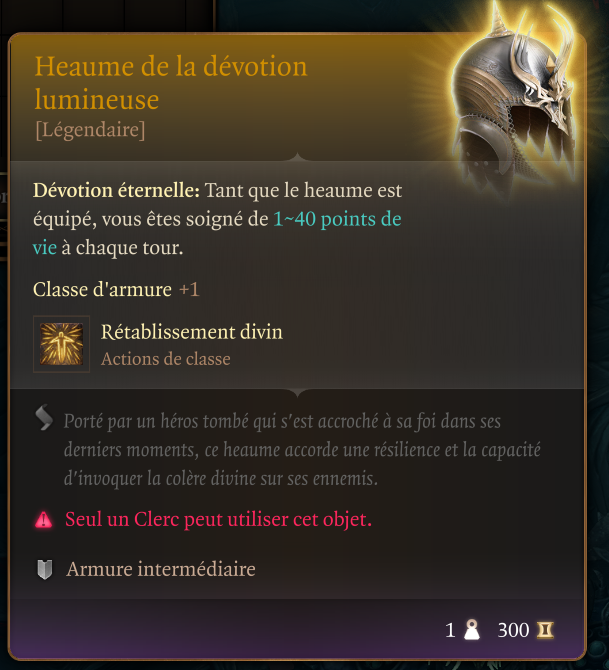This screenshot has width=609, height=670.
Task: Click the lore quill icon beside description
Action: (44, 417)
